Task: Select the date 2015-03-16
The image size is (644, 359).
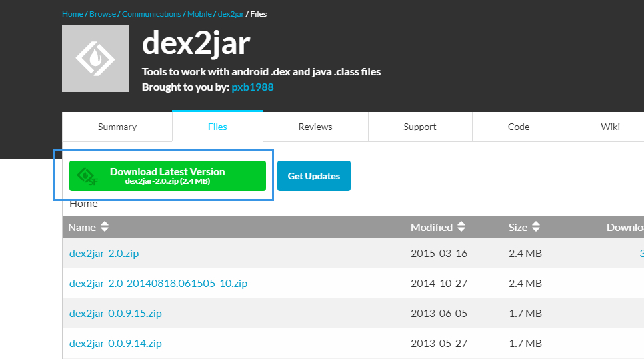Action: (439, 254)
